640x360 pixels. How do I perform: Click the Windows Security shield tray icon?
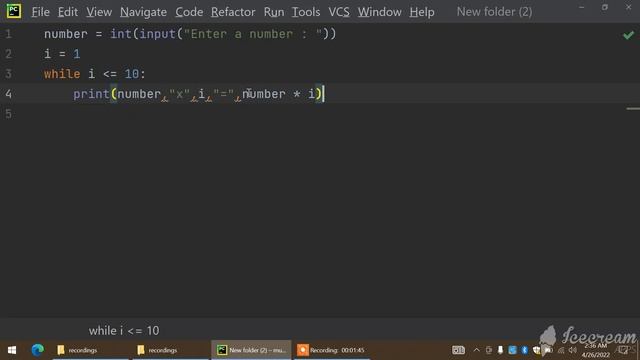click(x=537, y=350)
